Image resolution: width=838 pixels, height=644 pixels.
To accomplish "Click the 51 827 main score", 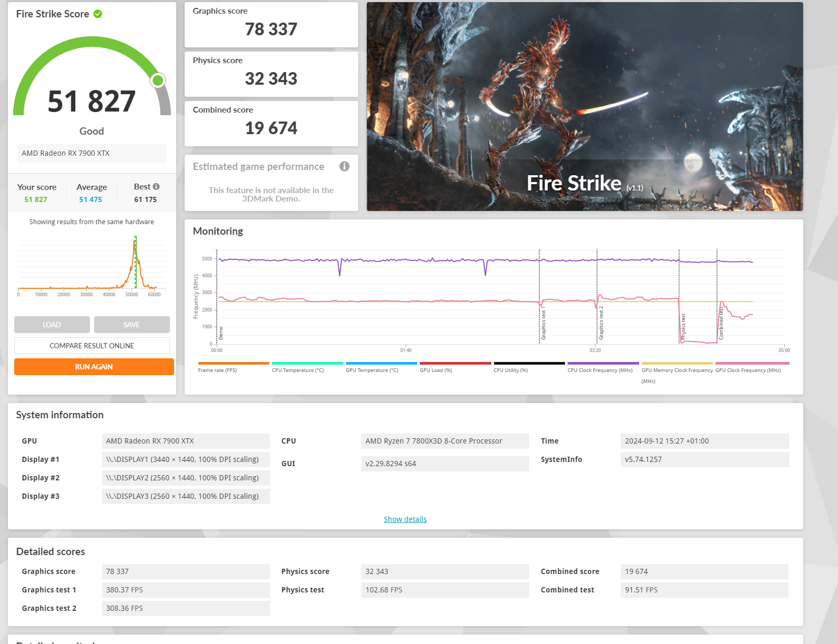I will pos(92,101).
